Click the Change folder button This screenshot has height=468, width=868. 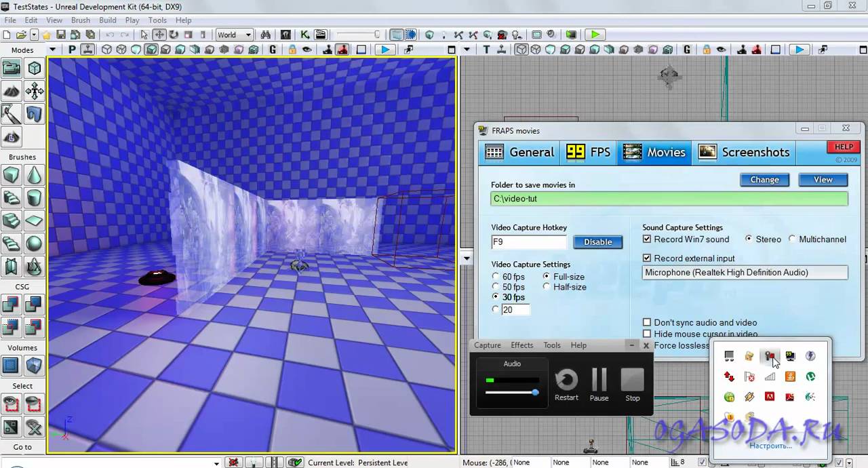pyautogui.click(x=764, y=180)
